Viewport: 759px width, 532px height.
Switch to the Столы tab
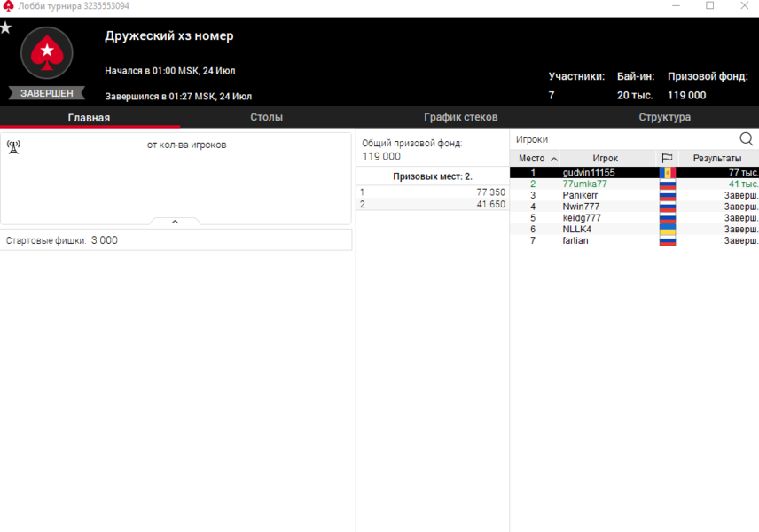click(266, 117)
